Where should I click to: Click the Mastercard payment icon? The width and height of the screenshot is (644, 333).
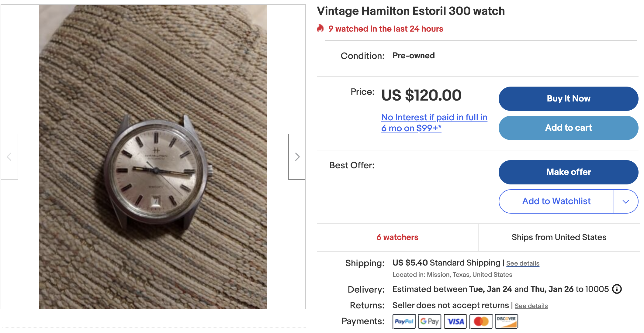click(x=481, y=321)
